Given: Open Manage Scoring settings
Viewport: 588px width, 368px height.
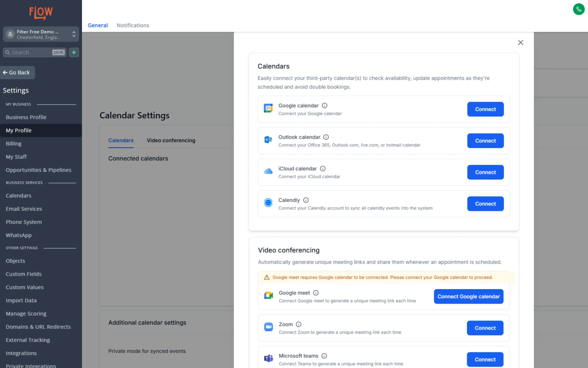Looking at the screenshot, I should point(41,313).
